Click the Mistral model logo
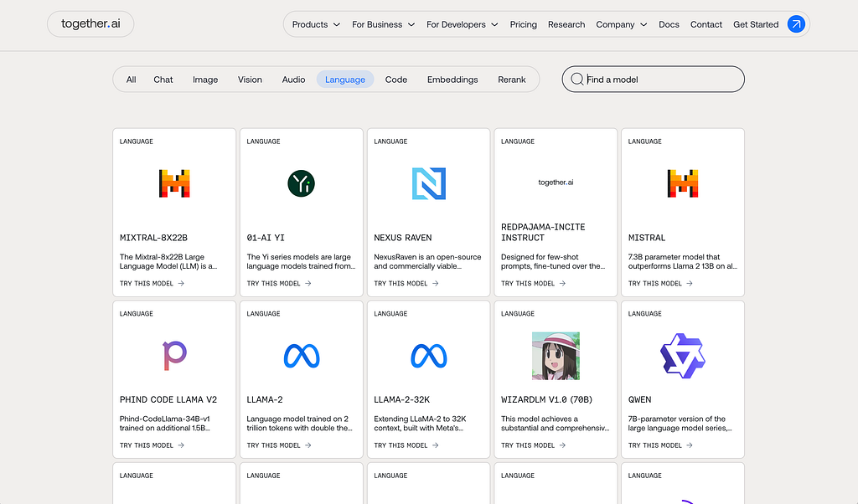This screenshot has width=858, height=504. 683,183
